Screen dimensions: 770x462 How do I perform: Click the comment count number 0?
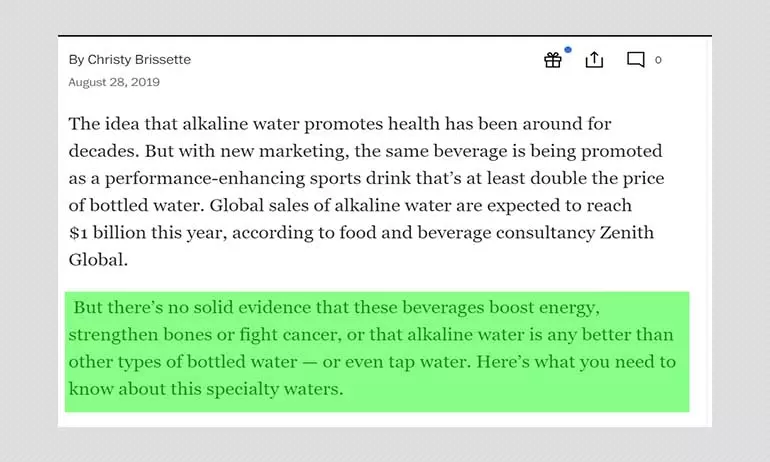[x=658, y=60]
